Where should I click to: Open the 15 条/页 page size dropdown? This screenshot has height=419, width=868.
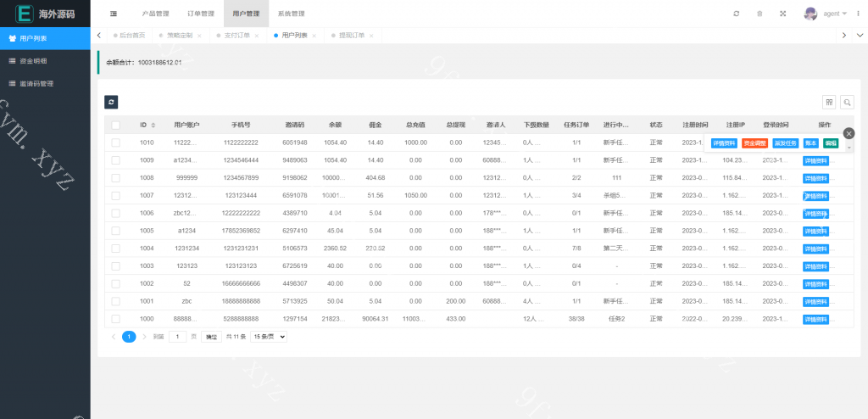tap(269, 337)
